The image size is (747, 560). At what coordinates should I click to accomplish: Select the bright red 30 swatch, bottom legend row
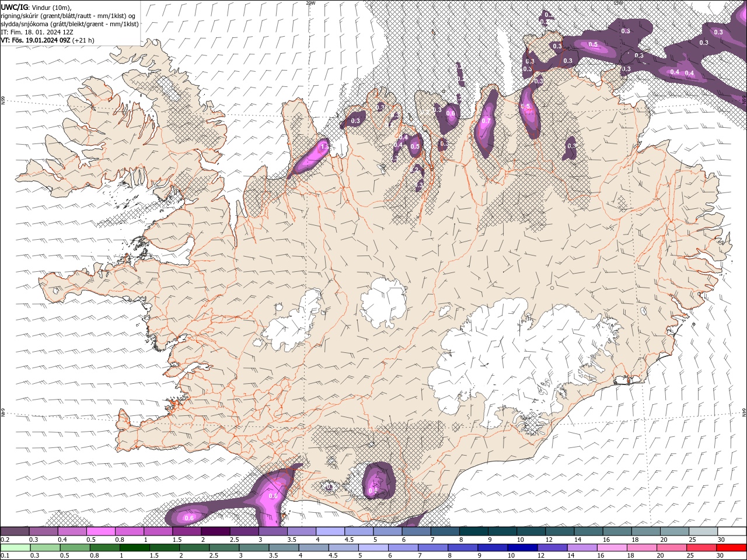[731, 548]
